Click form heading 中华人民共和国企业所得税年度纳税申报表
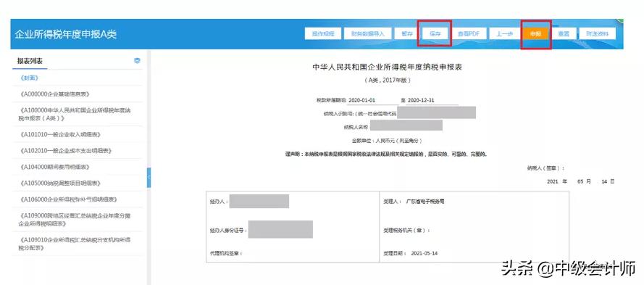 388,67
